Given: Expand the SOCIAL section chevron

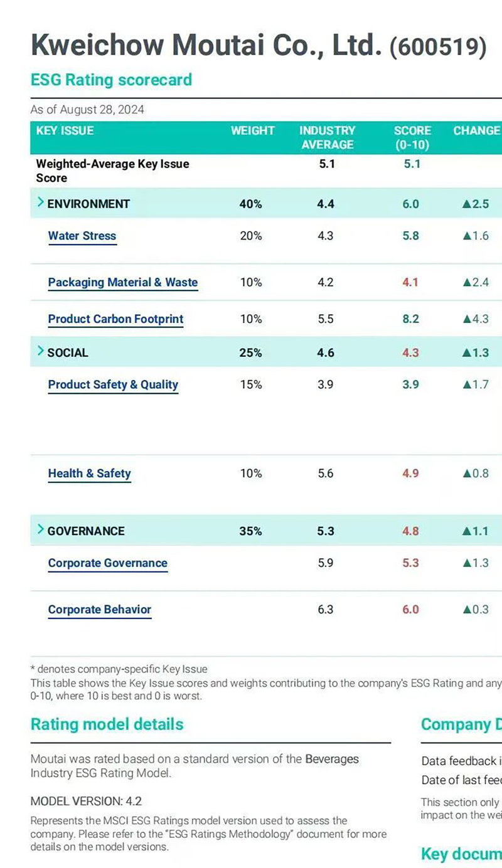Looking at the screenshot, I should click(x=40, y=352).
